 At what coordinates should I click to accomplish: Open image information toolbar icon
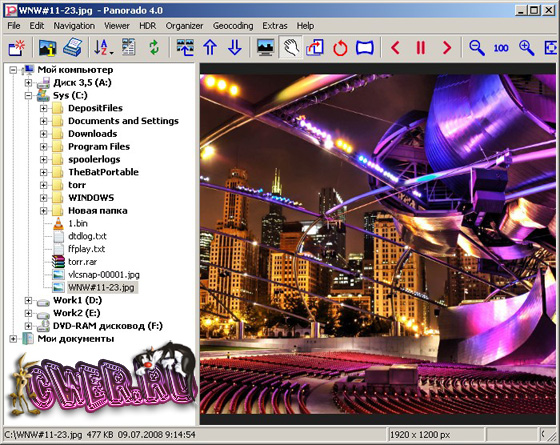pos(48,47)
